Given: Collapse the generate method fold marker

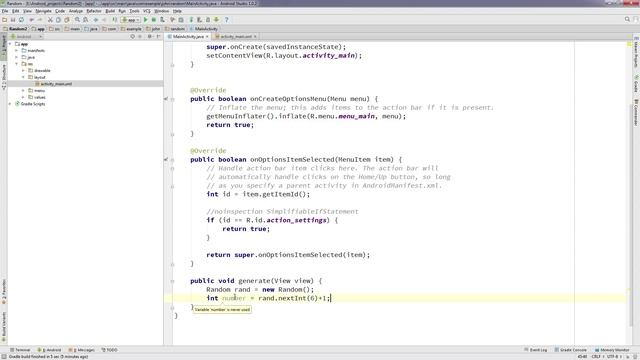Looking at the screenshot, I should 172,281.
